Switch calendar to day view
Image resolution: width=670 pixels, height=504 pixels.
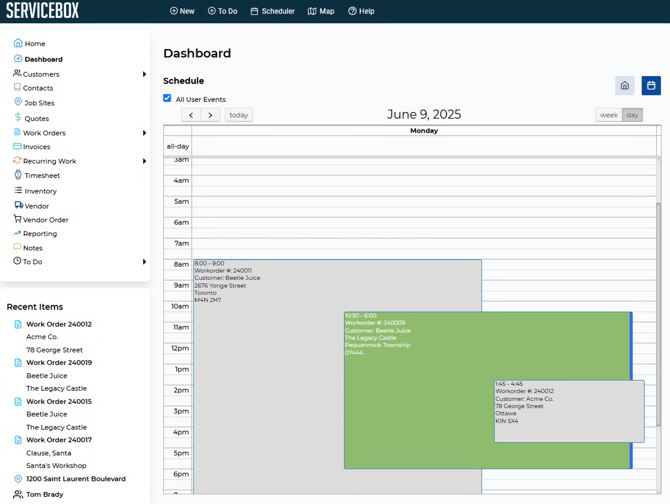coord(632,115)
